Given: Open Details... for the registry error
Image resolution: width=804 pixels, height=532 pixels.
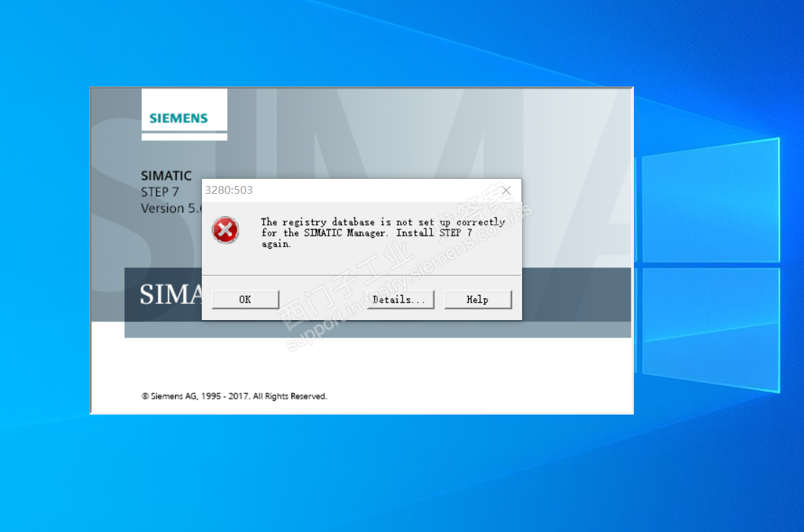Looking at the screenshot, I should 400,299.
